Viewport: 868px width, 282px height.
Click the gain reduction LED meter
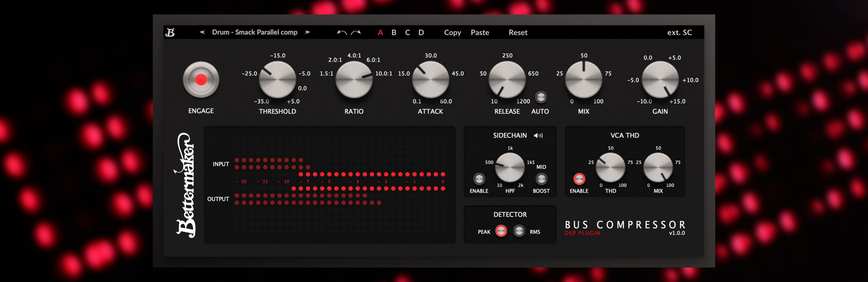click(x=368, y=181)
